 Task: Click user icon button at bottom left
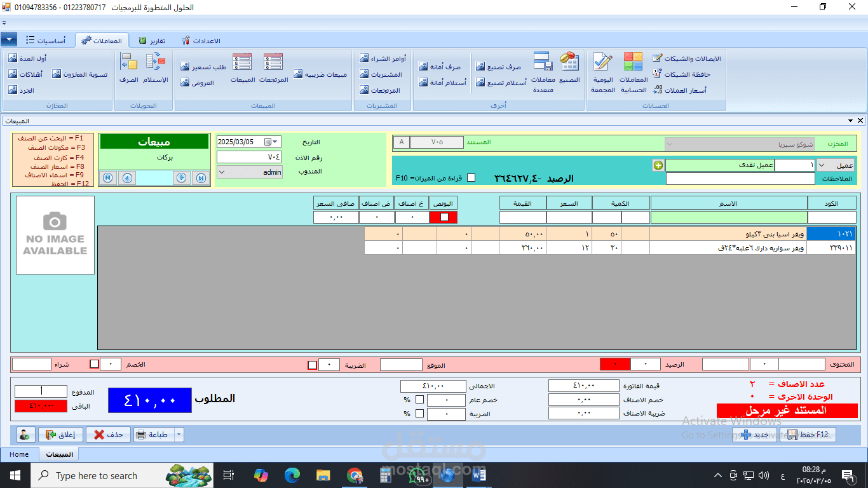click(25, 435)
